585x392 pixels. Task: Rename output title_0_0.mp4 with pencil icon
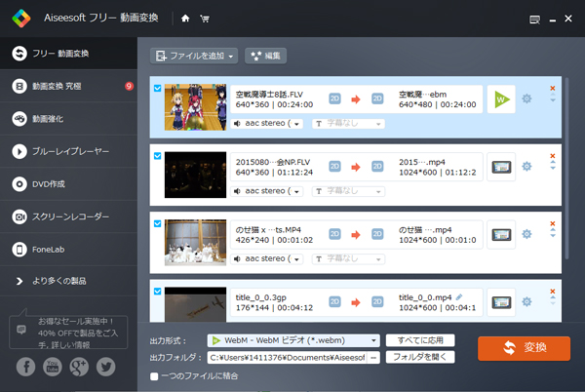[x=459, y=296]
